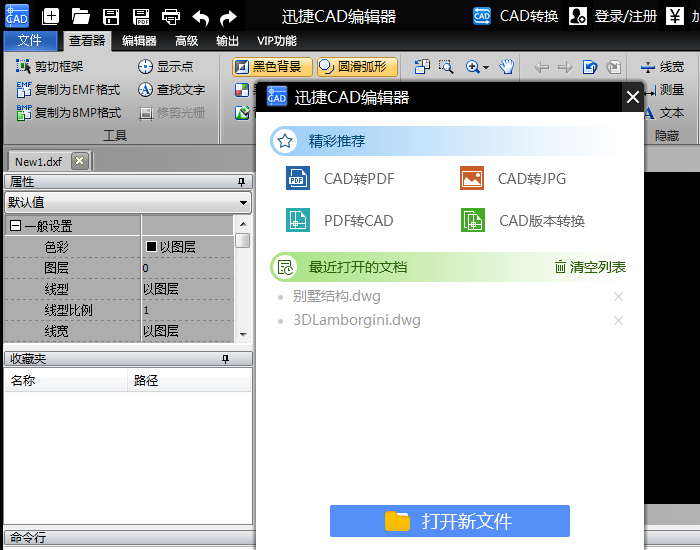
Task: Select the 剪切框架 tool
Action: (x=50, y=67)
